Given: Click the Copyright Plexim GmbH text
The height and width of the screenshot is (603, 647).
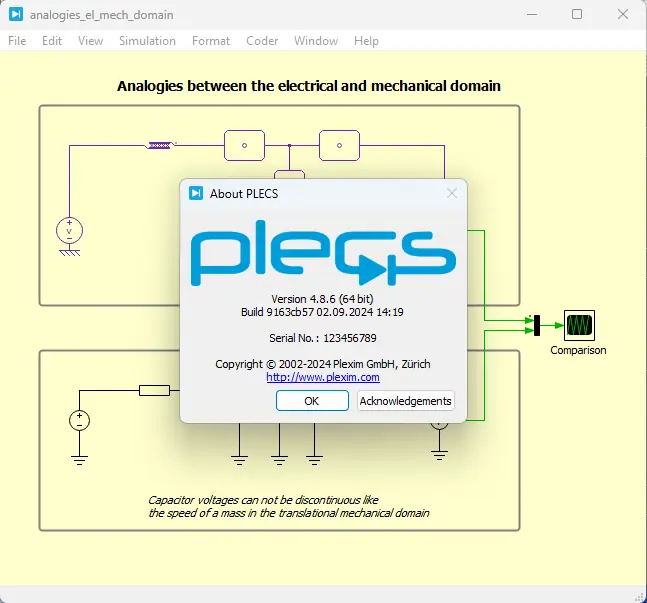Looking at the screenshot, I should 323,364.
